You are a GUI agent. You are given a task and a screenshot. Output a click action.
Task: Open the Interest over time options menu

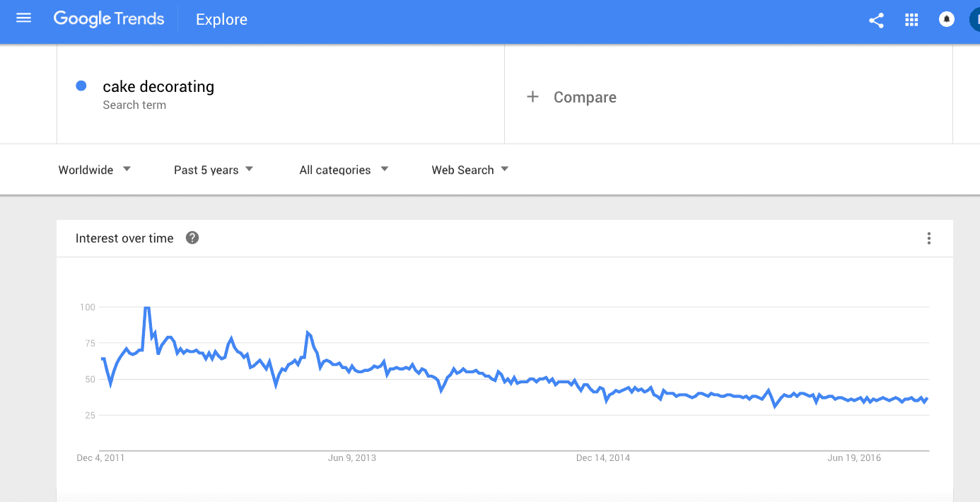tap(928, 238)
